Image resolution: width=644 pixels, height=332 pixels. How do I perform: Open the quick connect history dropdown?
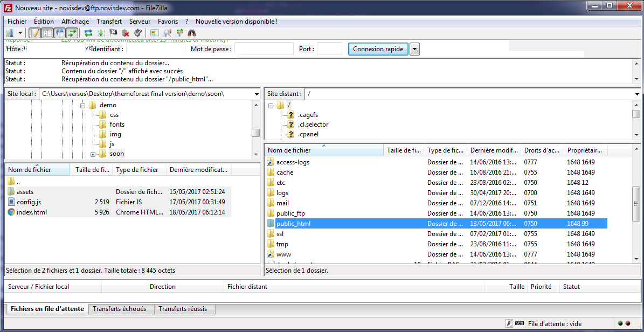coord(414,49)
